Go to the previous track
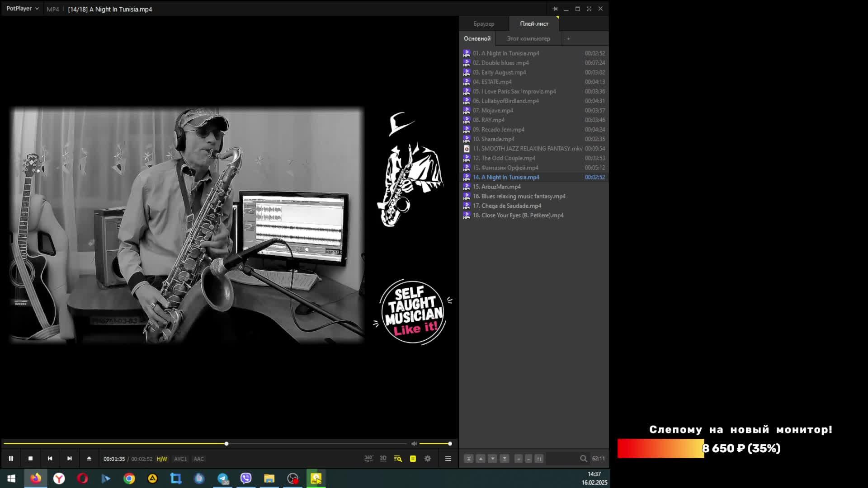 pos(50,459)
